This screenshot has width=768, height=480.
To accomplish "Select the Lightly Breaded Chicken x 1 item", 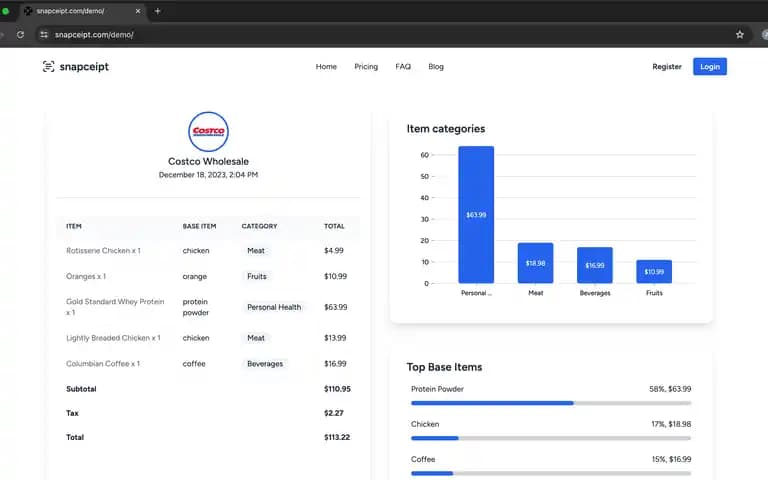I will coord(113,338).
